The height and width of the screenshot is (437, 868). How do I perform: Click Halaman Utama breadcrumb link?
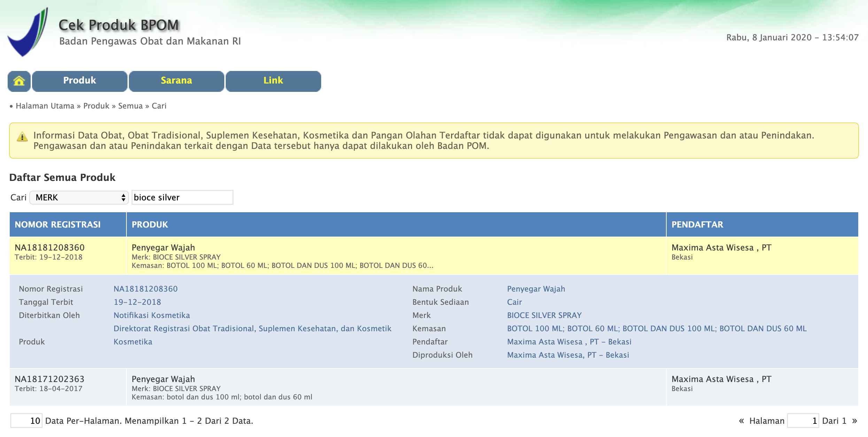tap(45, 106)
